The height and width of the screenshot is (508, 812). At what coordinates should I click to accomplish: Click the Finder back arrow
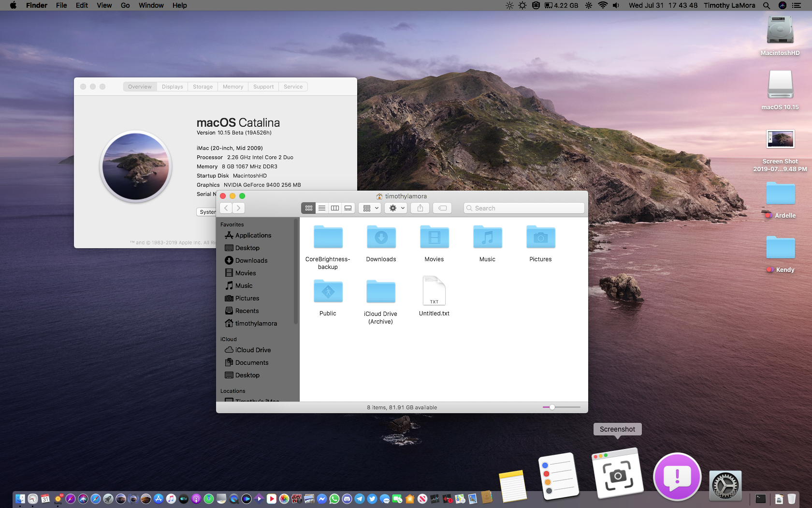(226, 208)
